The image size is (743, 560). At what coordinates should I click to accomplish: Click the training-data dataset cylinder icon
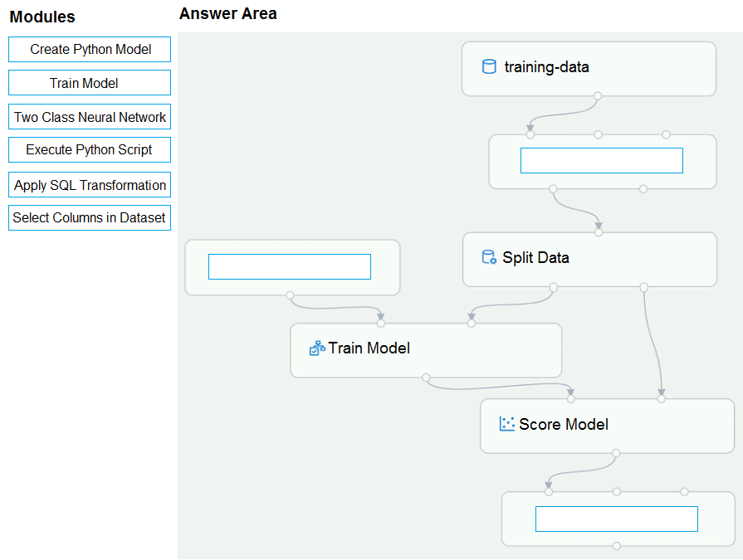pyautogui.click(x=488, y=66)
